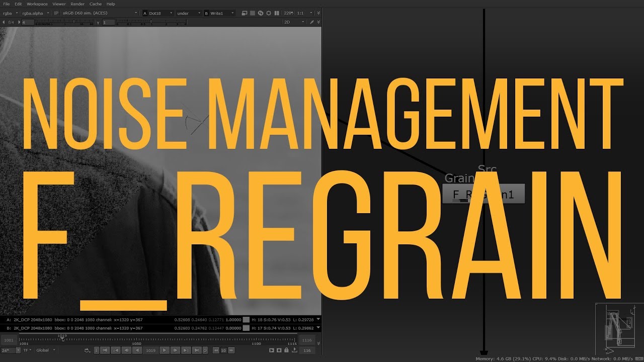The image size is (644, 362).
Task: Open the A input Dot18 dropdown
Action: (x=158, y=13)
